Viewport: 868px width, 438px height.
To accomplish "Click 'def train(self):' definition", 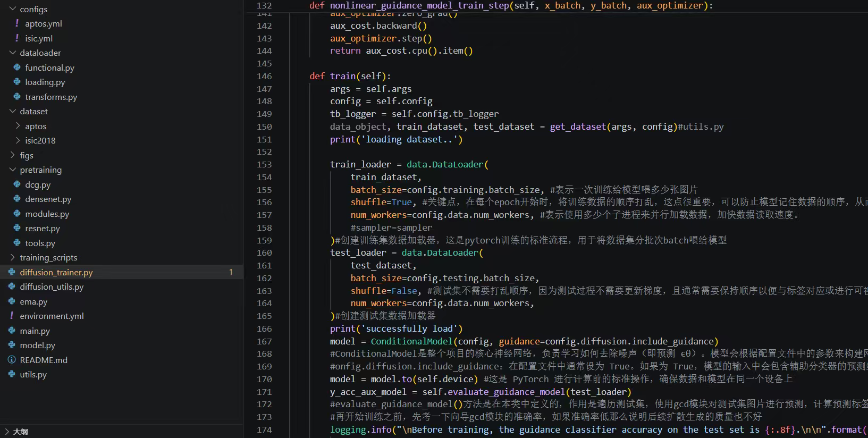I will coord(350,76).
